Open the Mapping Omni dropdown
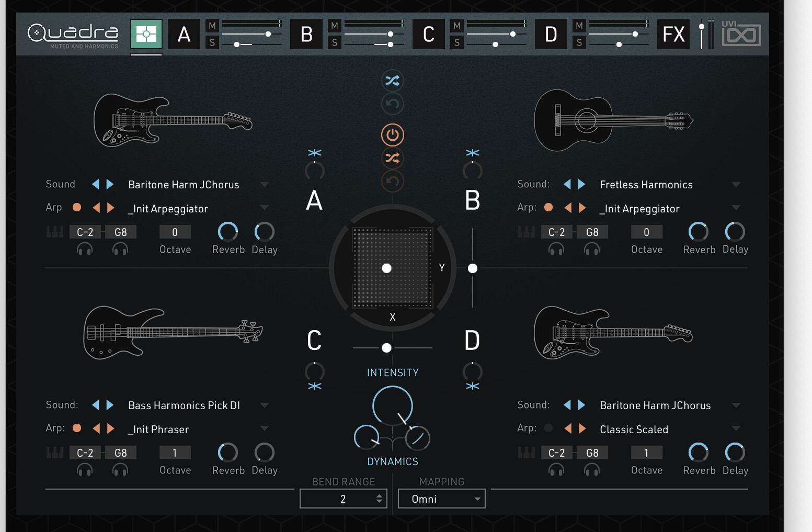 pyautogui.click(x=442, y=499)
